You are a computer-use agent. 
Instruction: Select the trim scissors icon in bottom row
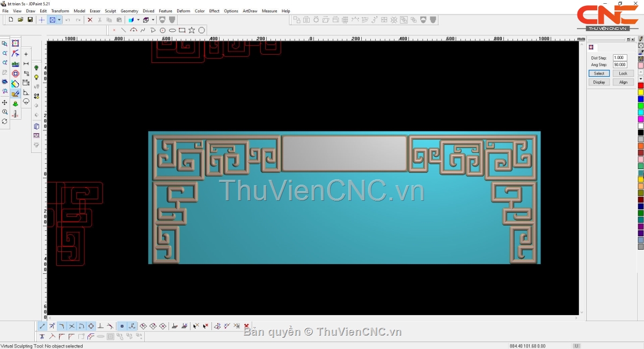42,337
